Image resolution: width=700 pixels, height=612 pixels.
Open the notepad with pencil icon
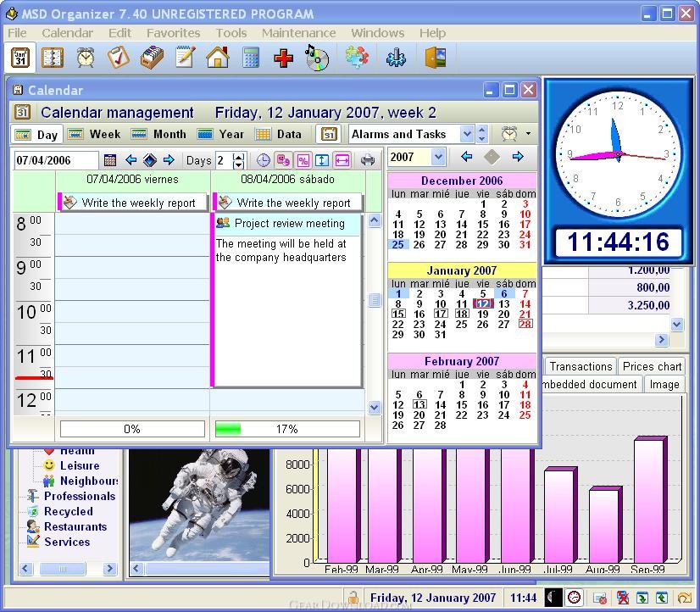point(185,58)
